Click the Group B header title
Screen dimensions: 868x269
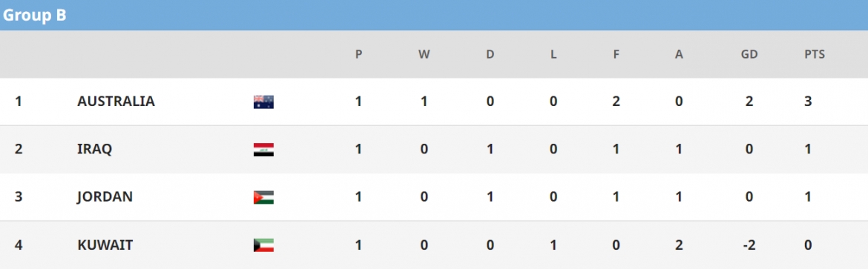click(34, 16)
